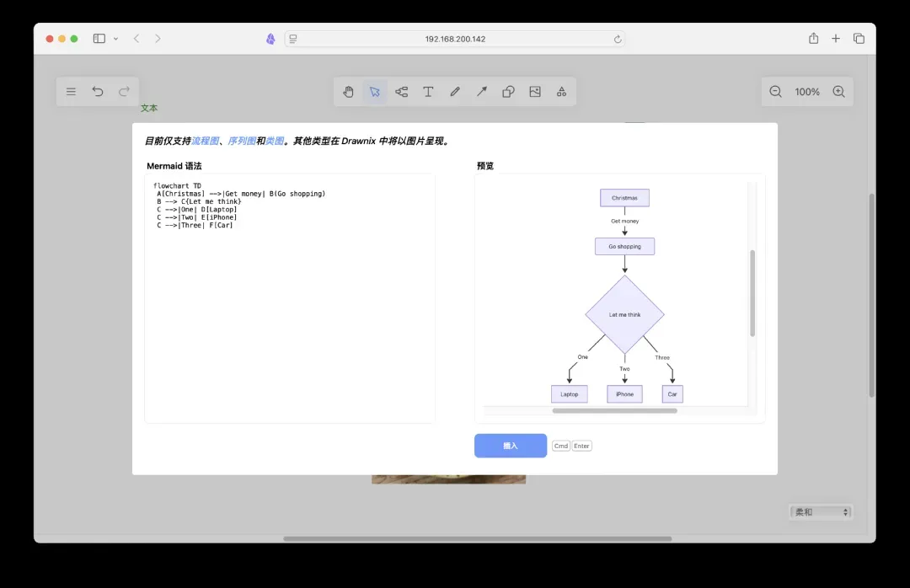Open the shapes tool
This screenshot has height=588, width=910.
tap(508, 92)
